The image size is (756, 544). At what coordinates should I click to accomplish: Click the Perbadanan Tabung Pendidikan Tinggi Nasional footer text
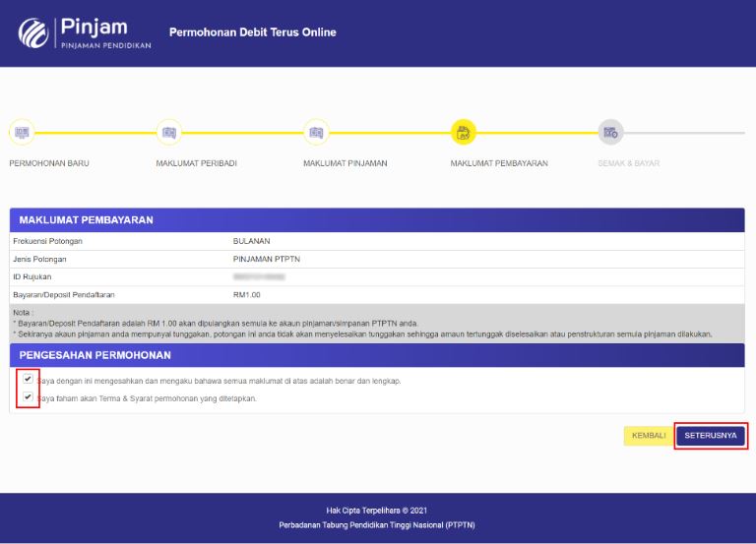point(377,525)
